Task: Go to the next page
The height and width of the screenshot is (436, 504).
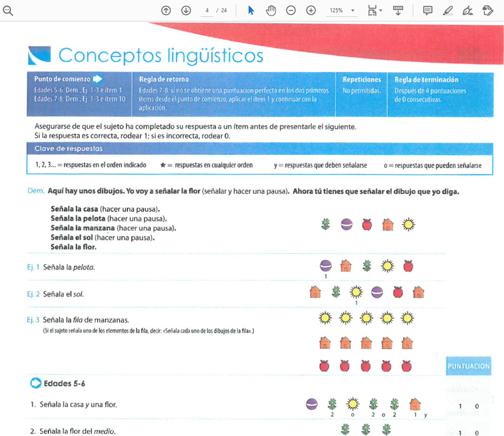Action: click(186, 10)
